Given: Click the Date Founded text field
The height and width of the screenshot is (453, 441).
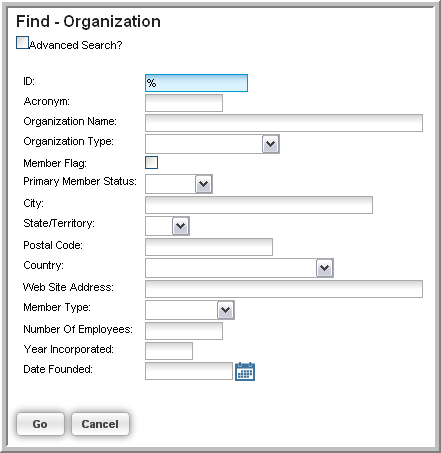Looking at the screenshot, I should [x=189, y=371].
